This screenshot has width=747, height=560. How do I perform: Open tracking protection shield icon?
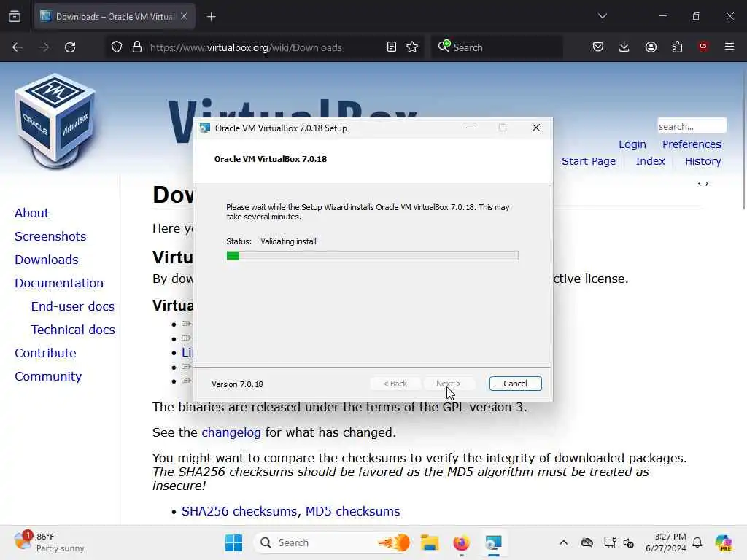[x=117, y=47]
